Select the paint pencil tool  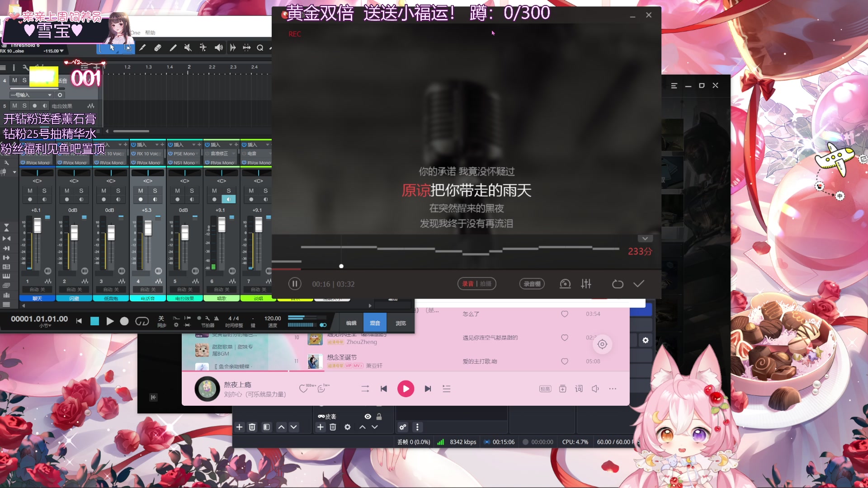click(x=173, y=47)
